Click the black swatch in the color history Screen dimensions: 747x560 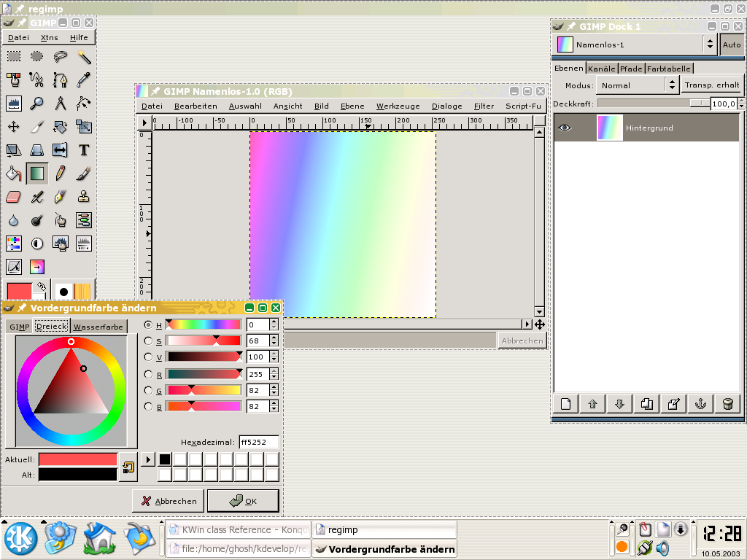(165, 459)
